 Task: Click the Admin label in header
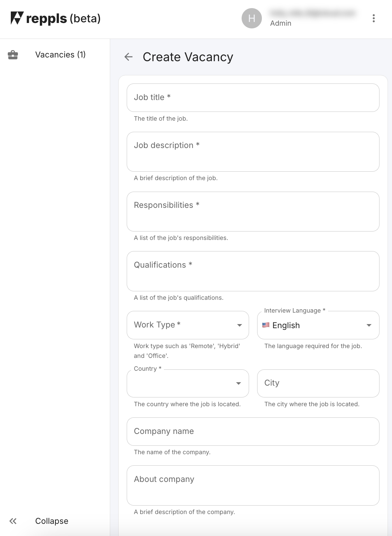click(280, 23)
